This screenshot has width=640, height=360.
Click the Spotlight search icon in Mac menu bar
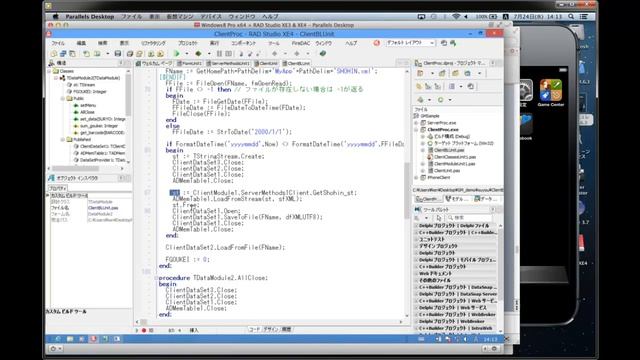pos(571,17)
